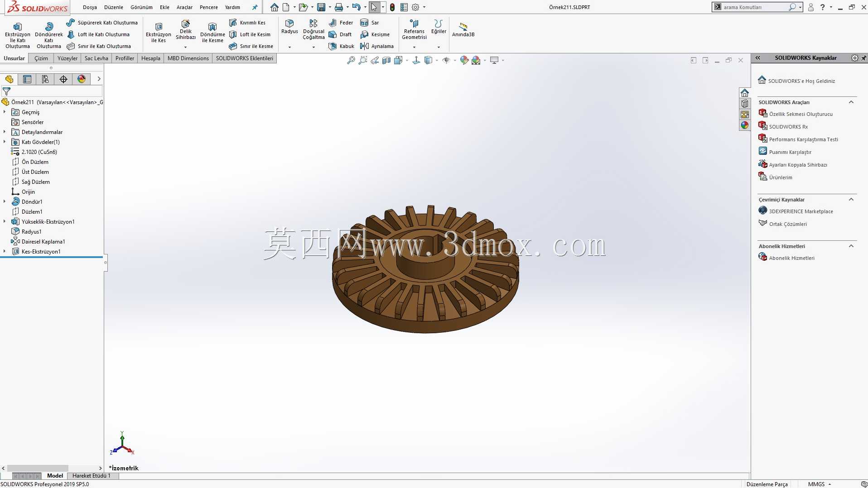Expand the Geçmiş tree node
The width and height of the screenshot is (868, 488).
click(5, 112)
